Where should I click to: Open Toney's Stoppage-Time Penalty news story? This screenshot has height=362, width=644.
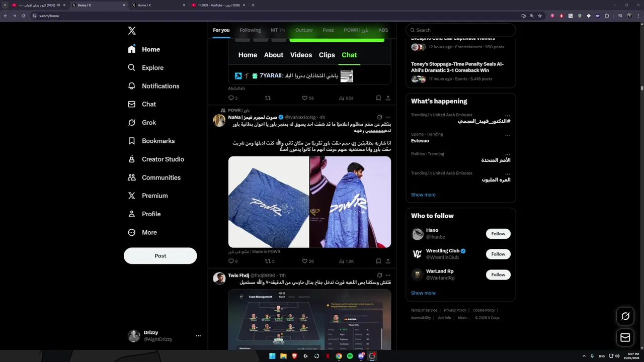457,67
